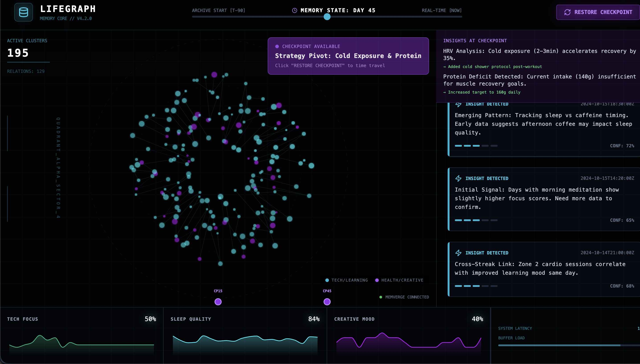
Task: Click the refresh icon in Restore Checkpoint
Action: [567, 12]
